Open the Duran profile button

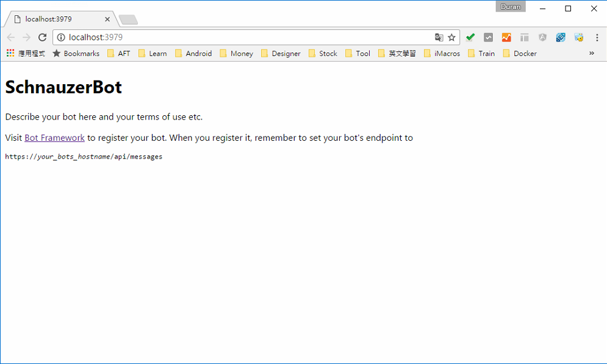click(511, 7)
